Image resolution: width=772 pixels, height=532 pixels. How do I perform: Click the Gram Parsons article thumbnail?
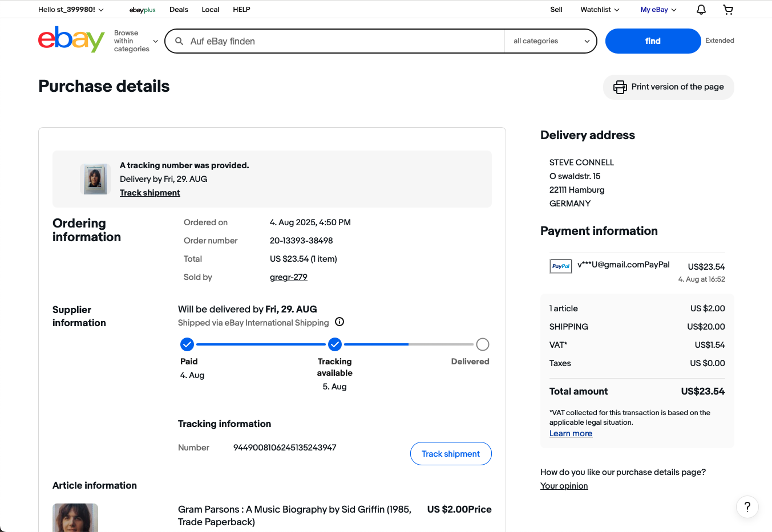pos(75,518)
